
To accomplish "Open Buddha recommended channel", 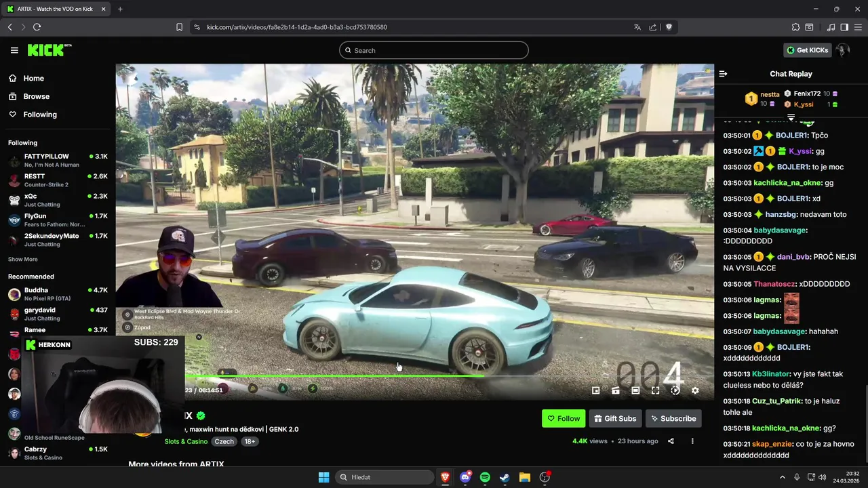I will click(58, 294).
